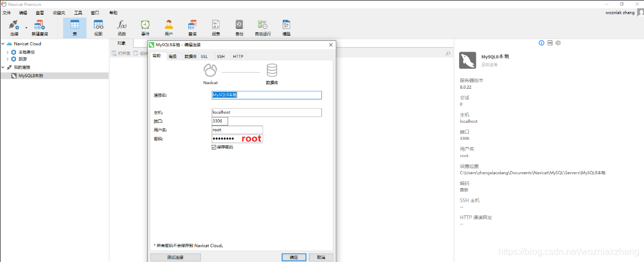Viewport: 644px width, 262px height.
Task: Switch to the 数据库 tab in dialog
Action: (190, 57)
